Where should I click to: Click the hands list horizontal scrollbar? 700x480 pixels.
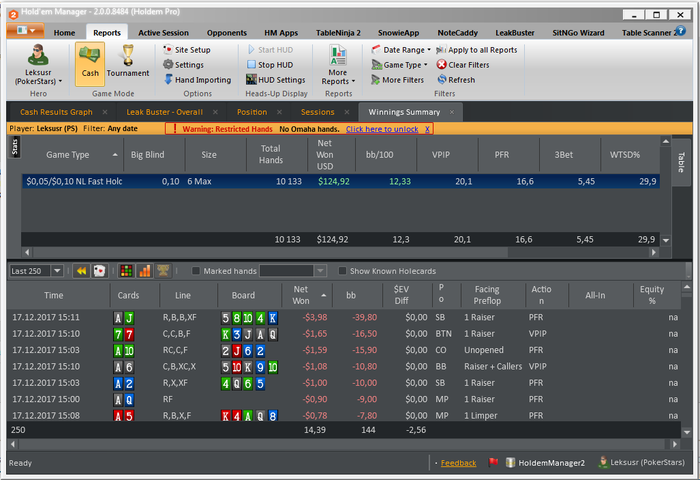tap(344, 444)
